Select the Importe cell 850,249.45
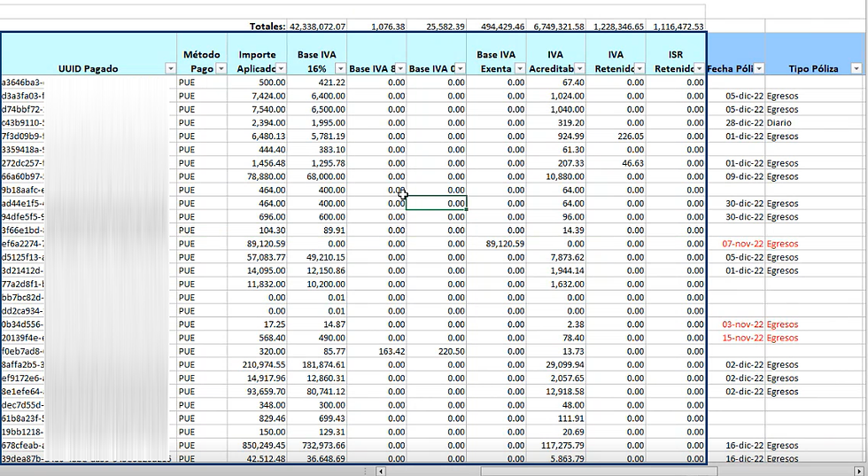The height and width of the screenshot is (476, 868). [258, 446]
